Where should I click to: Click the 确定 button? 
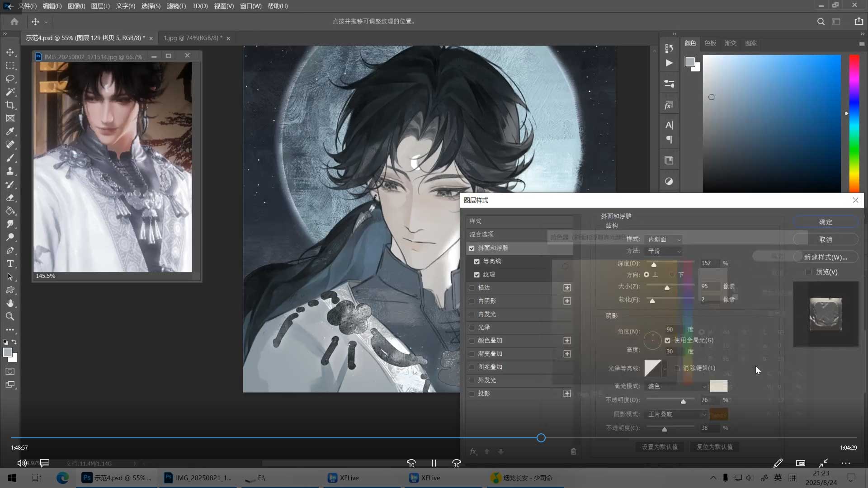826,222
